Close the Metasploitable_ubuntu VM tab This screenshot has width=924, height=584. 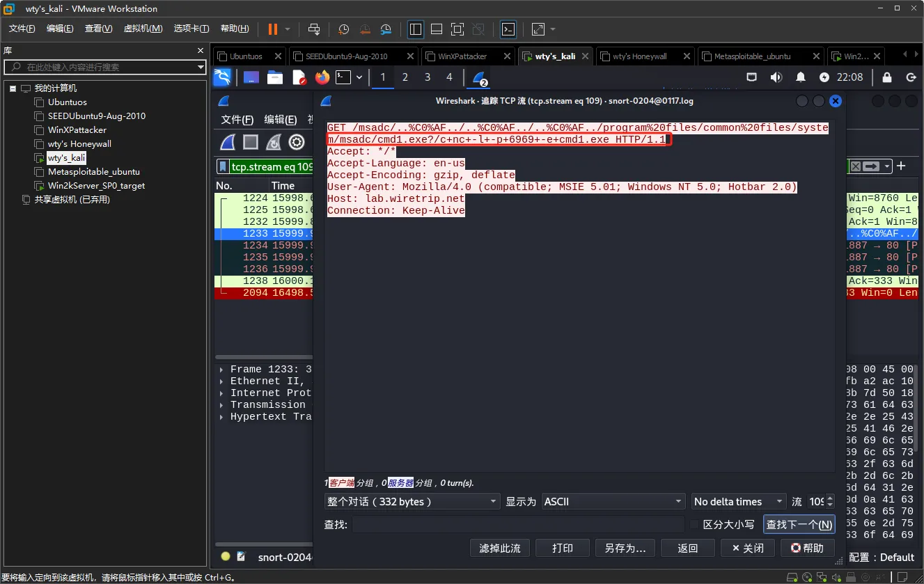816,56
